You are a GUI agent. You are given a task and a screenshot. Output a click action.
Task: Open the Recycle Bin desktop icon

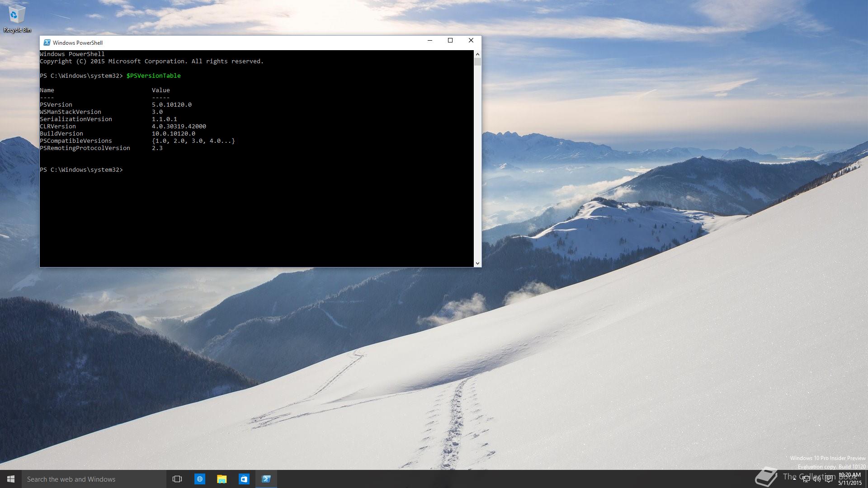[17, 19]
